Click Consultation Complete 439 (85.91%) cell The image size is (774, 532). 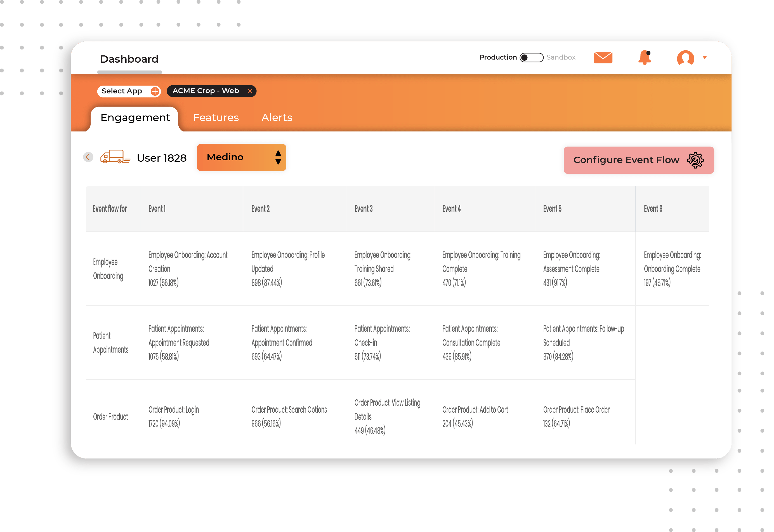pos(484,343)
